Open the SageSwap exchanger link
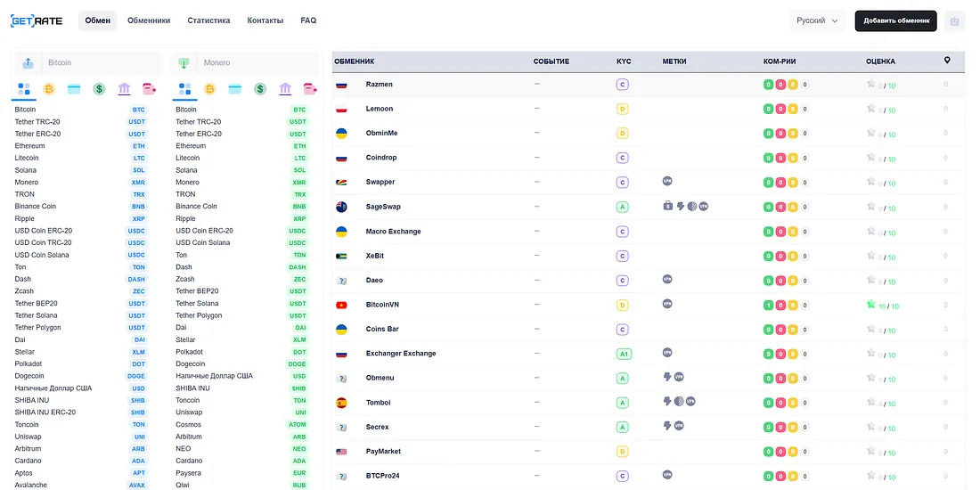The image size is (980, 490). (383, 207)
